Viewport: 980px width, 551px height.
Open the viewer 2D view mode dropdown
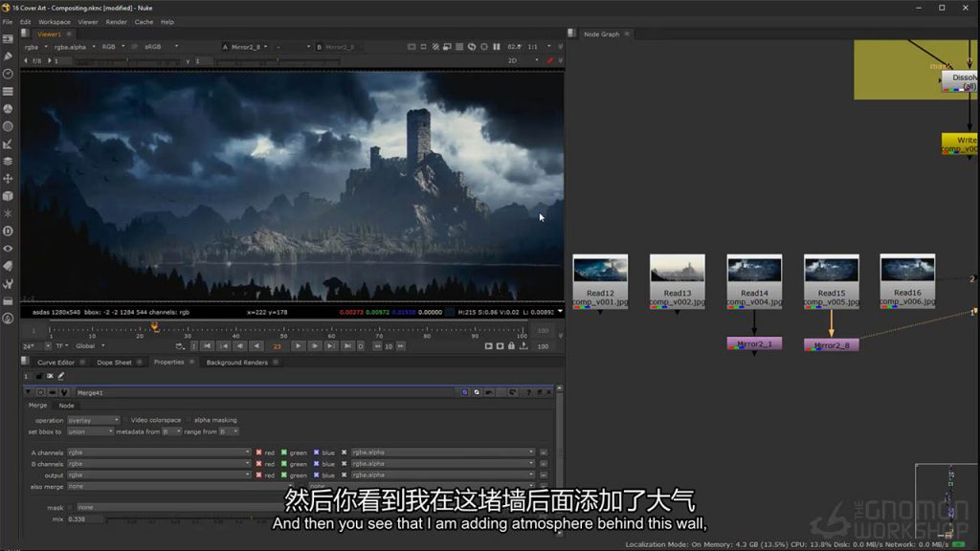click(x=523, y=60)
